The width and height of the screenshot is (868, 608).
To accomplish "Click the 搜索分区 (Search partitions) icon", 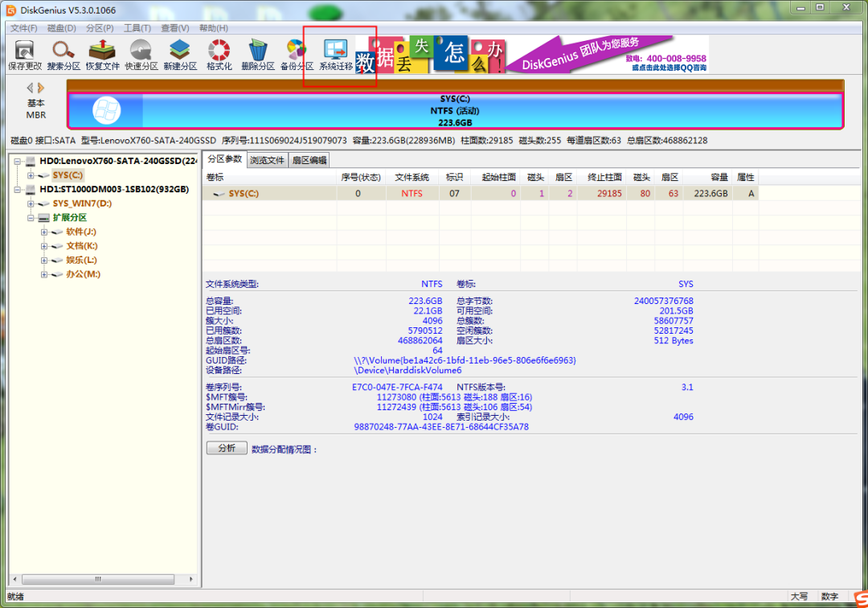I will (63, 53).
